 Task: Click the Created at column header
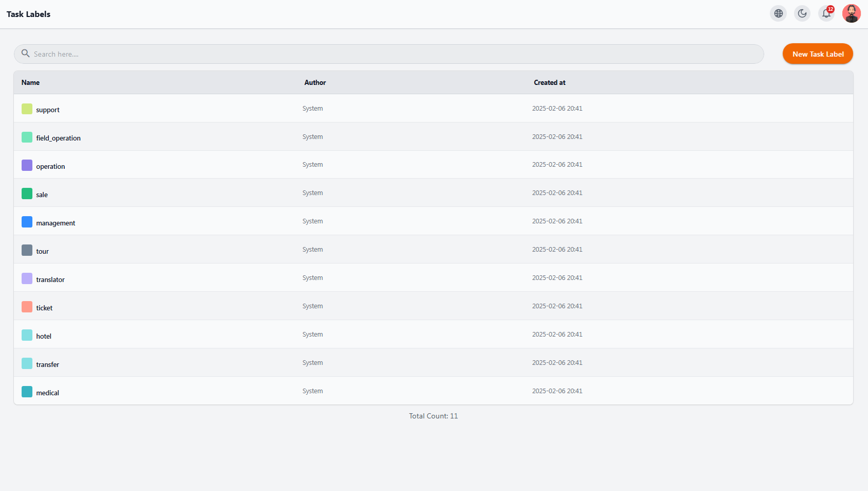pyautogui.click(x=550, y=82)
